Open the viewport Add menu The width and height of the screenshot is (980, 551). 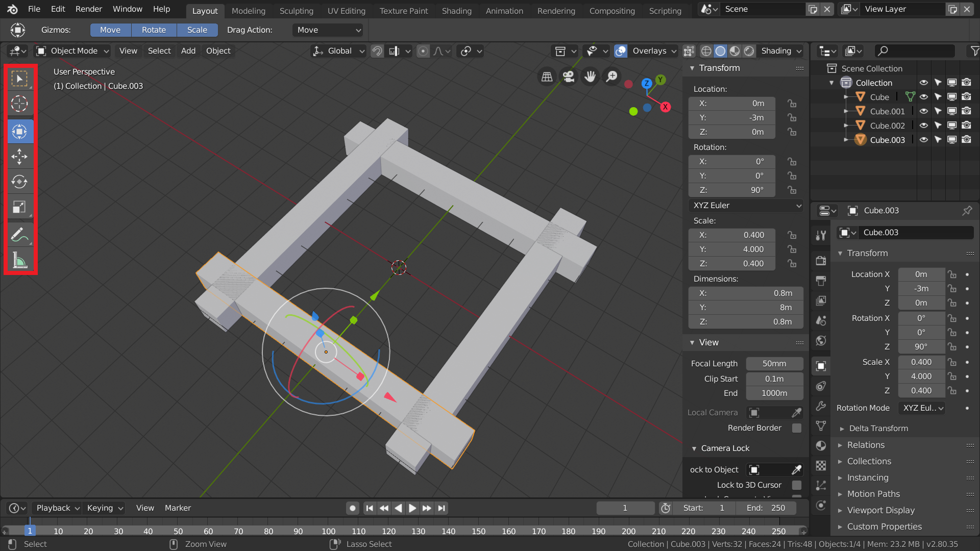pyautogui.click(x=188, y=51)
